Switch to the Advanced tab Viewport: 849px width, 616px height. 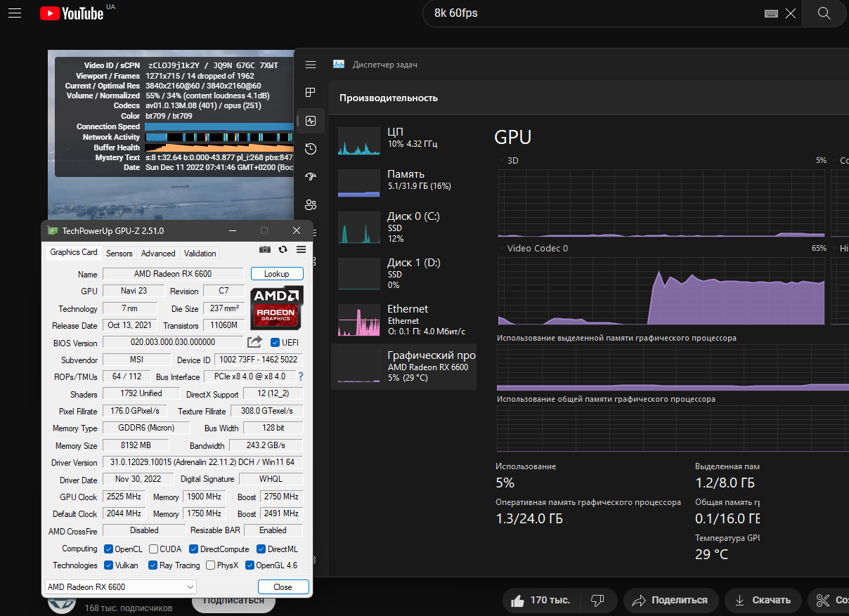pyautogui.click(x=158, y=254)
